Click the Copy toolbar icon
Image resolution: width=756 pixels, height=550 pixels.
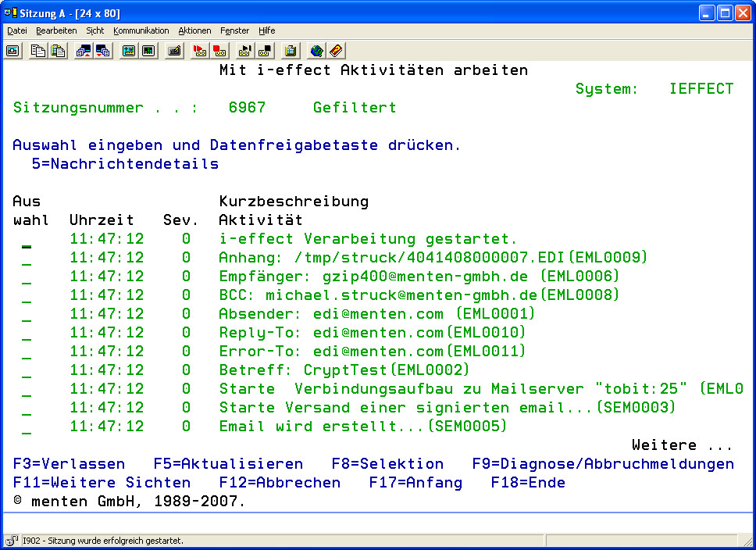tap(37, 51)
